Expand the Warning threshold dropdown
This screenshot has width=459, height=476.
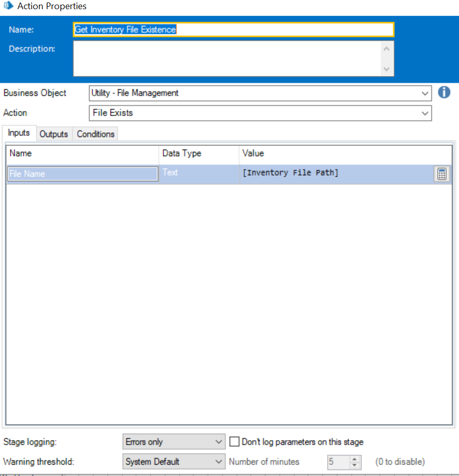pos(219,462)
